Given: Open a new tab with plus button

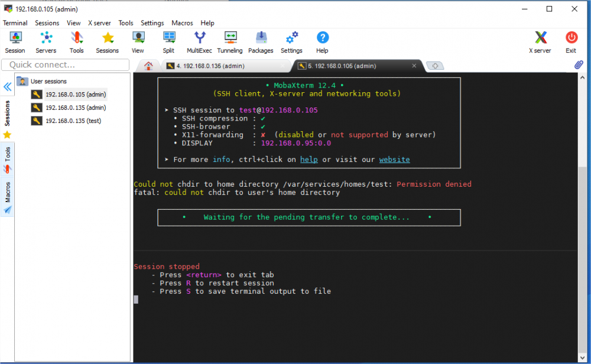Looking at the screenshot, I should coord(435,66).
